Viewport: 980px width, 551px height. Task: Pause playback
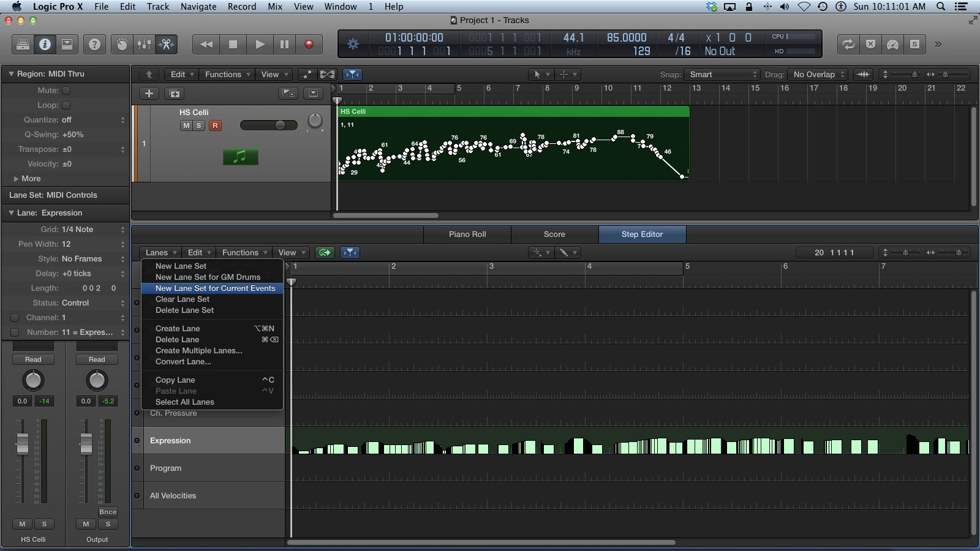284,44
